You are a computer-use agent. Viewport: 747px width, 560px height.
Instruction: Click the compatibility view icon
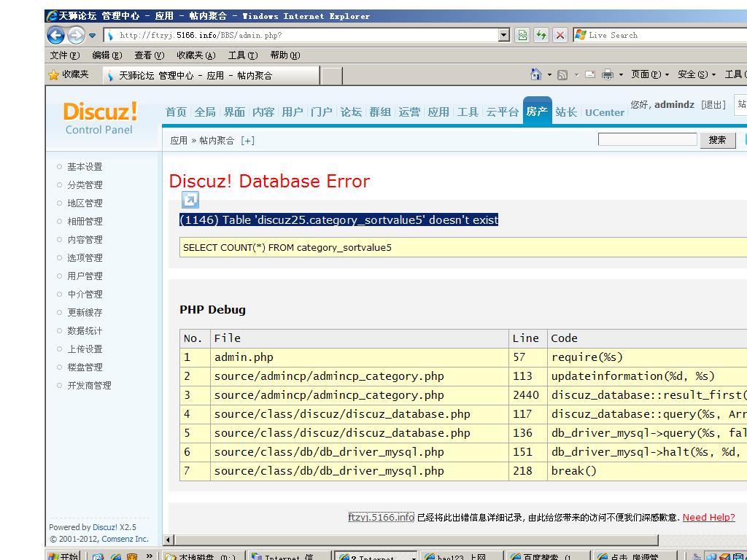coord(522,35)
